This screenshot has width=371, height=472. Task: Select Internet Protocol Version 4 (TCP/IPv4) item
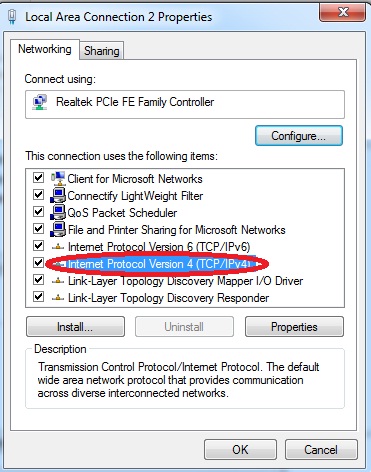(159, 264)
